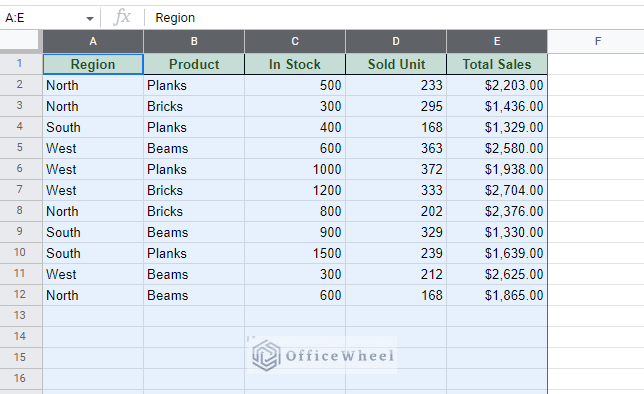Image resolution: width=644 pixels, height=394 pixels.
Task: Click the formula bar showing Region
Action: [x=394, y=18]
